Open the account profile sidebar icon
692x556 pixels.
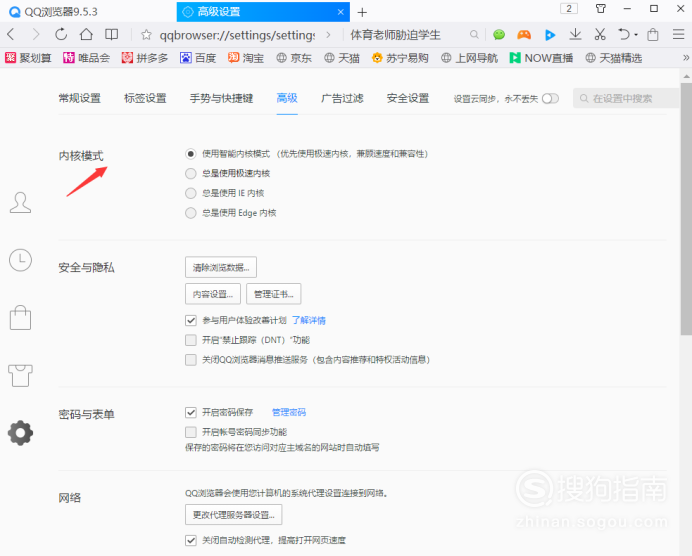click(20, 203)
